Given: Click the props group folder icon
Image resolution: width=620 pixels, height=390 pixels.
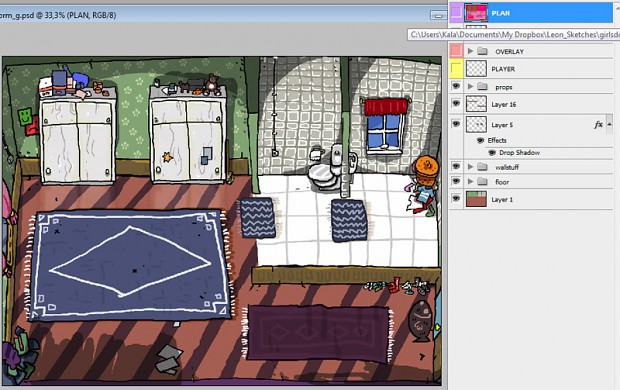Looking at the screenshot, I should coord(482,86).
